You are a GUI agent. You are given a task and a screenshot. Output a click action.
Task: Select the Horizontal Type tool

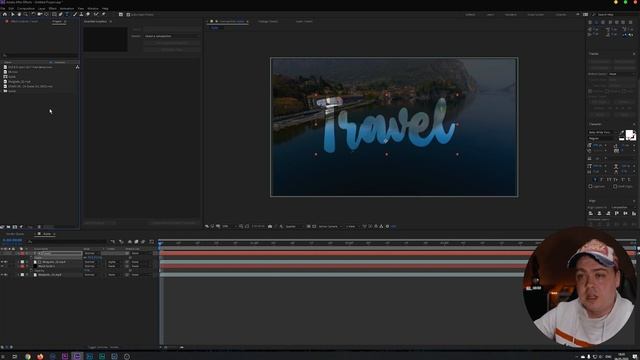(x=67, y=14)
